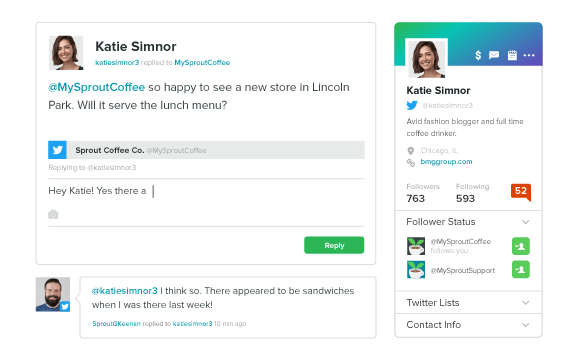This screenshot has height=361, width=581.
Task: Open the three-dot more options menu
Action: (529, 55)
